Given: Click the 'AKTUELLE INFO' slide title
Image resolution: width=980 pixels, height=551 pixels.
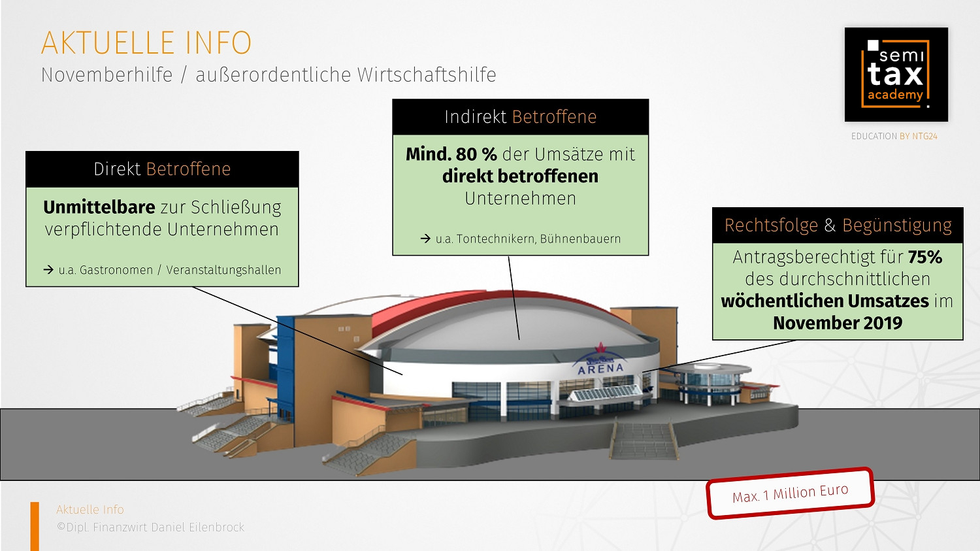Looking at the screenshot, I should 146,43.
